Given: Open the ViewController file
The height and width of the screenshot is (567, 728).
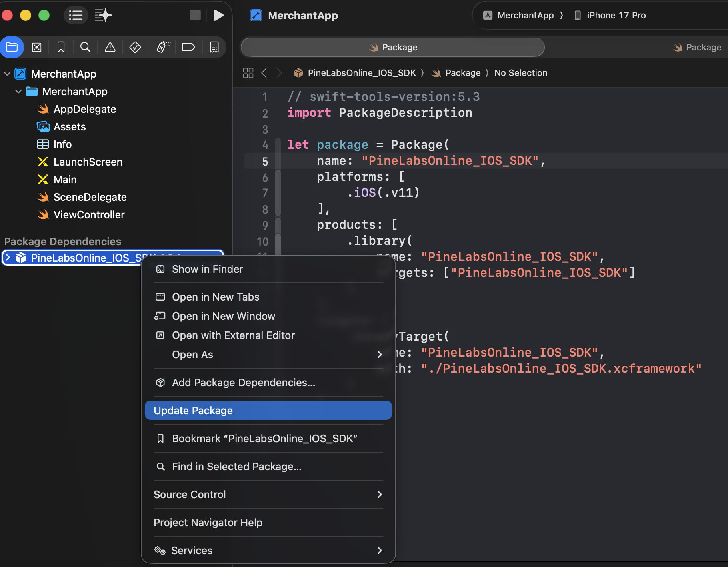Looking at the screenshot, I should pos(89,215).
